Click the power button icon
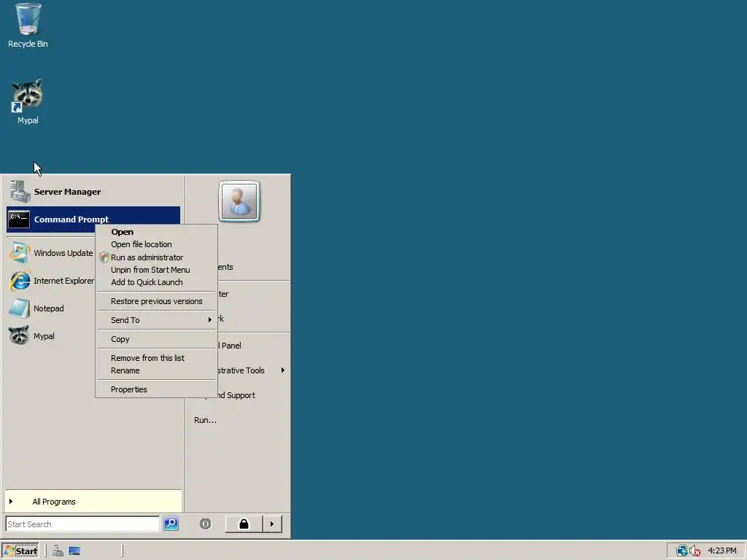 [x=205, y=524]
